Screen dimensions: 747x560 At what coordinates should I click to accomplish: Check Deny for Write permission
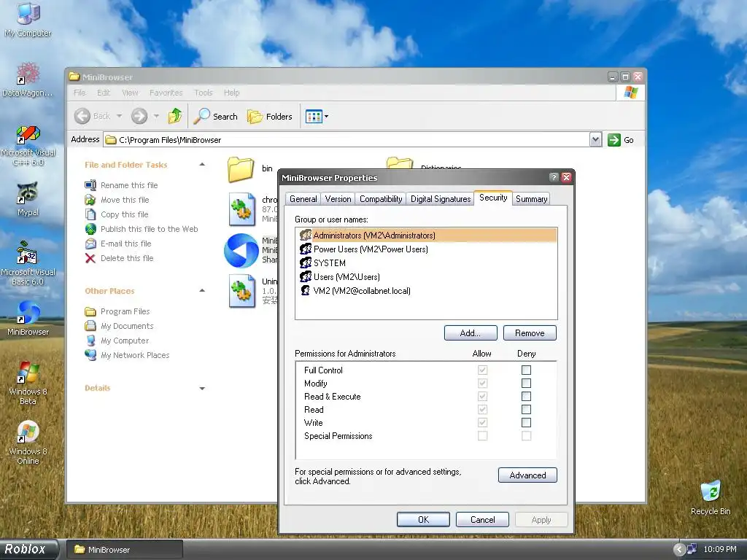[526, 422]
